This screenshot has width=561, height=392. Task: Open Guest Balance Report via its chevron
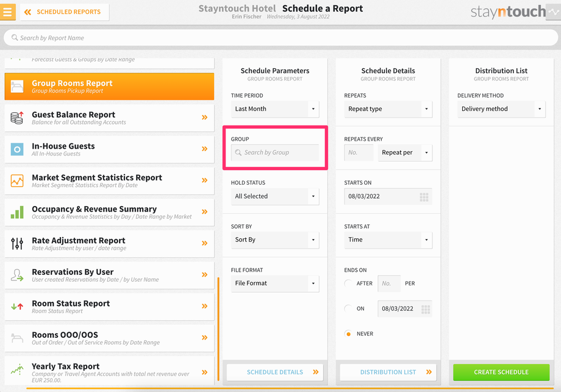[x=205, y=117]
